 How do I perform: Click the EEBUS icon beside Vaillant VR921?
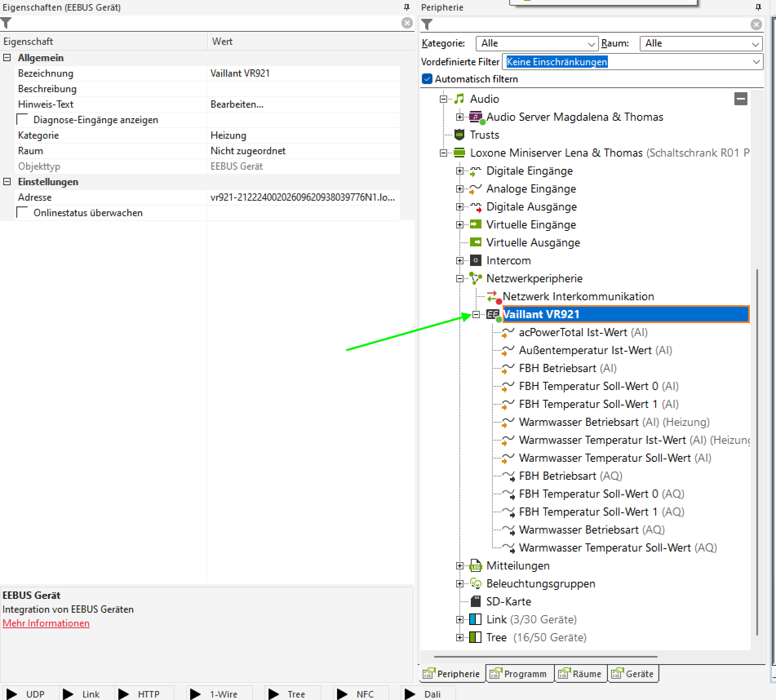coord(493,315)
